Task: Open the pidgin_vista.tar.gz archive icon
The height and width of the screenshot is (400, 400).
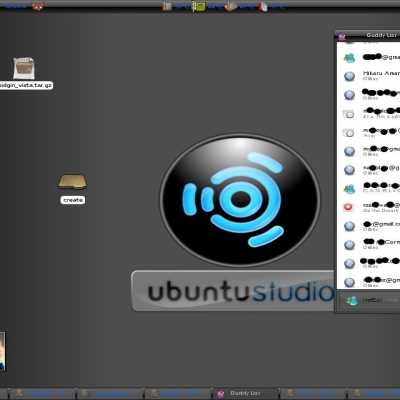Action: [x=24, y=68]
